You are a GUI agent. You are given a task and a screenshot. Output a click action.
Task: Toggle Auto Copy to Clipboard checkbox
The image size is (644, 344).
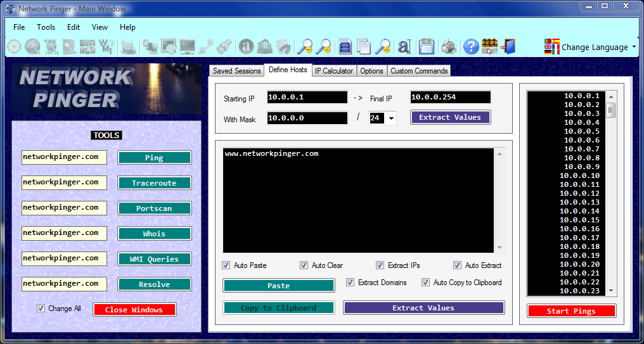coord(425,283)
